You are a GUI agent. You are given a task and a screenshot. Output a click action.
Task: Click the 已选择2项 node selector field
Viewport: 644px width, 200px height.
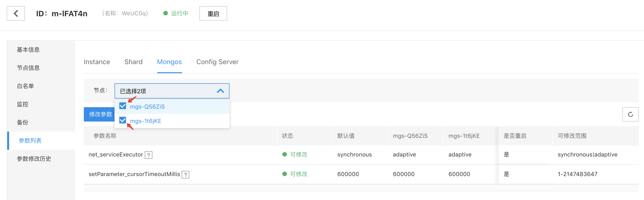point(172,91)
